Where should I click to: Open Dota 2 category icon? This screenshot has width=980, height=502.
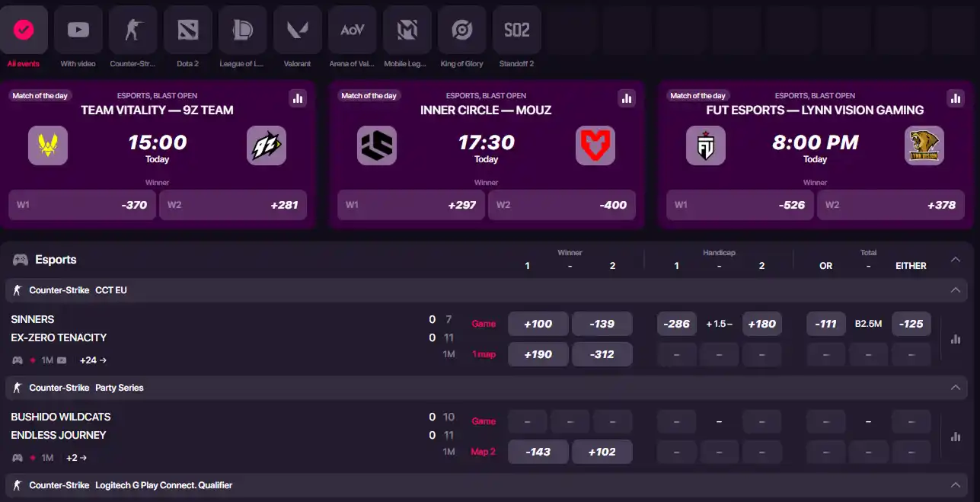pyautogui.click(x=188, y=30)
